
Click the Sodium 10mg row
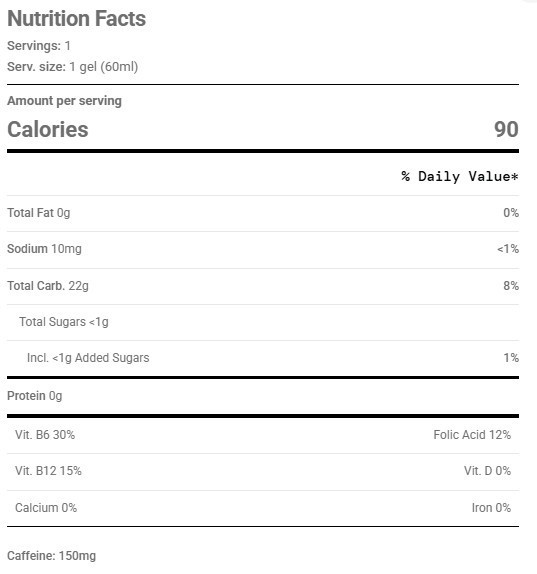(x=263, y=249)
